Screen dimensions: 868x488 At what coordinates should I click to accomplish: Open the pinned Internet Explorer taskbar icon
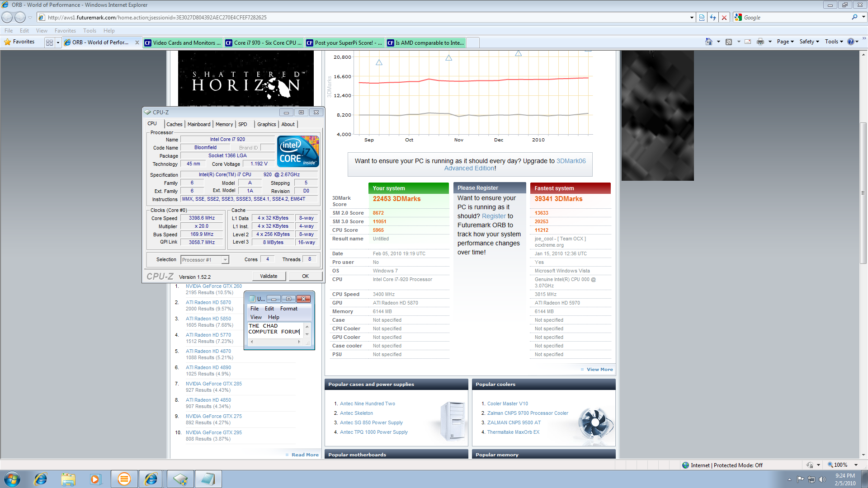[40, 479]
